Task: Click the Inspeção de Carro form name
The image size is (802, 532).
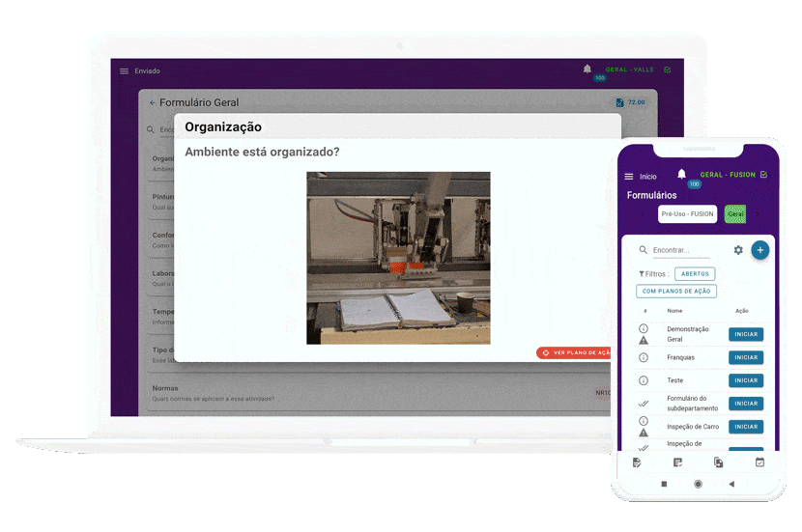Action: pyautogui.click(x=693, y=427)
